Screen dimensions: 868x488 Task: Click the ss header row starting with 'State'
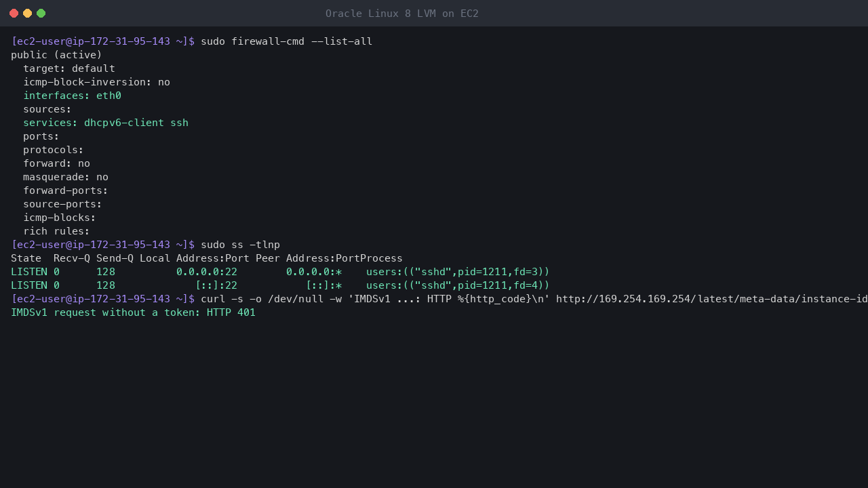[207, 258]
